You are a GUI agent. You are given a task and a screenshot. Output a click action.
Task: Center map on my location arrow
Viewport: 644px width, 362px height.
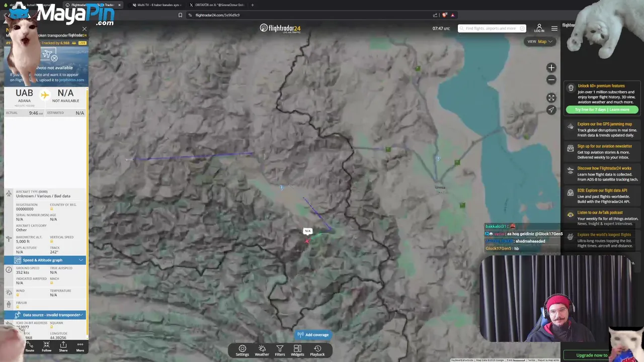(x=551, y=110)
